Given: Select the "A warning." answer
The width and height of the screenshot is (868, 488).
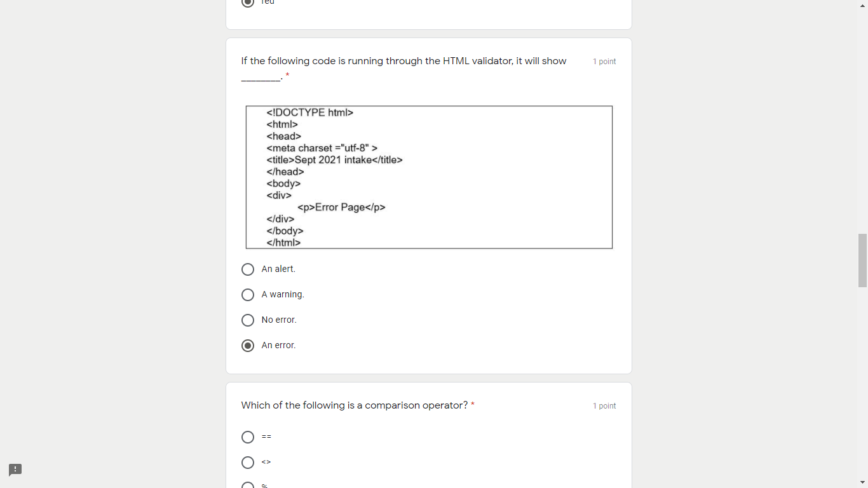Looking at the screenshot, I should tap(248, 294).
